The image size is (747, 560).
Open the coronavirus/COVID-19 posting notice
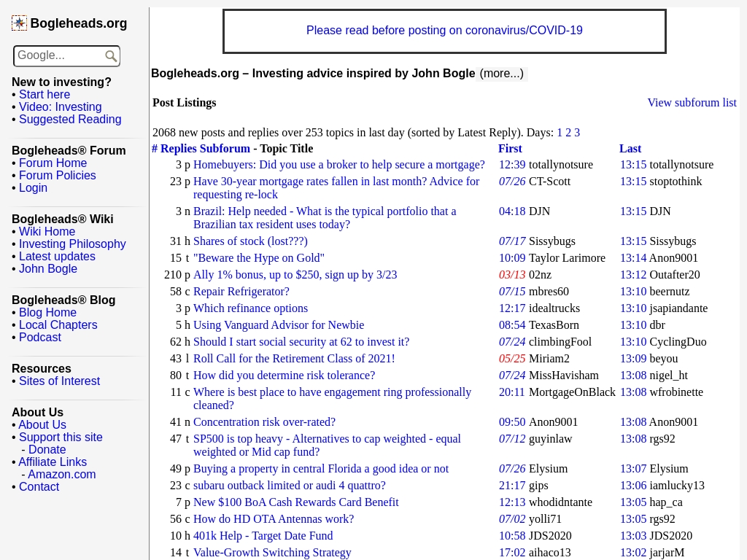pyautogui.click(x=444, y=31)
